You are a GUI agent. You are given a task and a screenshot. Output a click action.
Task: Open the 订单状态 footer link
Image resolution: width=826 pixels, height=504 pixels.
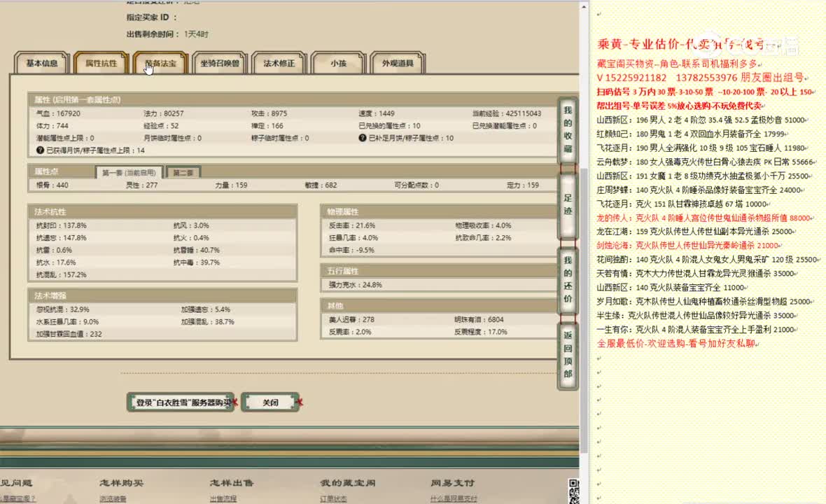[x=333, y=498]
